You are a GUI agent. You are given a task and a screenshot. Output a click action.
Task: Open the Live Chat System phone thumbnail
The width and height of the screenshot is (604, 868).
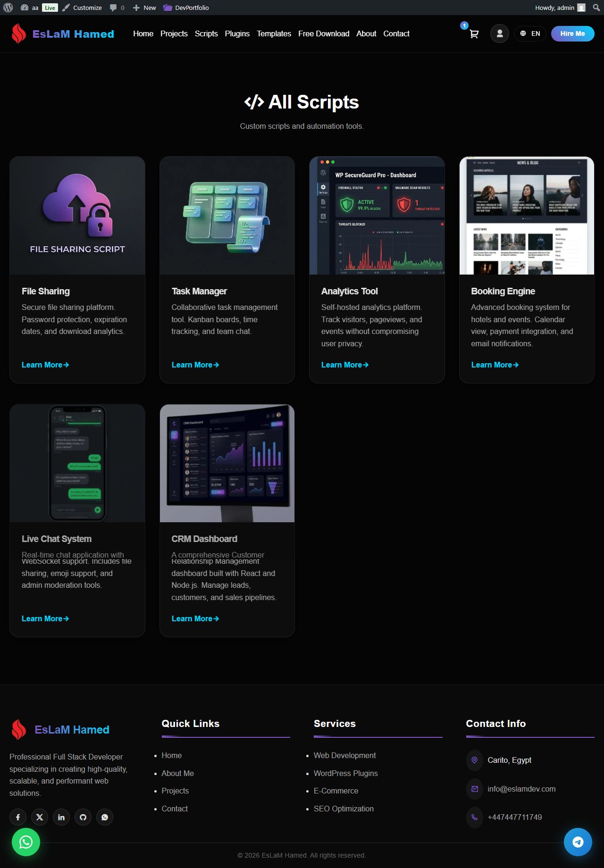77,463
